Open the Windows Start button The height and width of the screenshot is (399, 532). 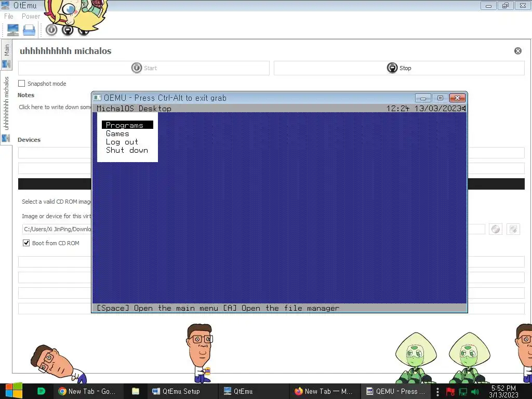[14, 391]
